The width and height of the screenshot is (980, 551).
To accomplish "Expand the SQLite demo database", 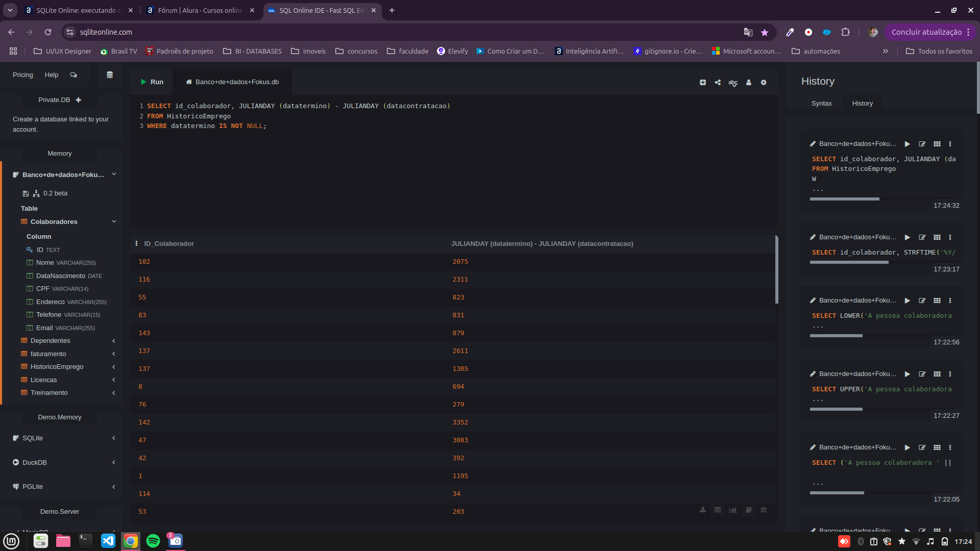I will point(114,438).
